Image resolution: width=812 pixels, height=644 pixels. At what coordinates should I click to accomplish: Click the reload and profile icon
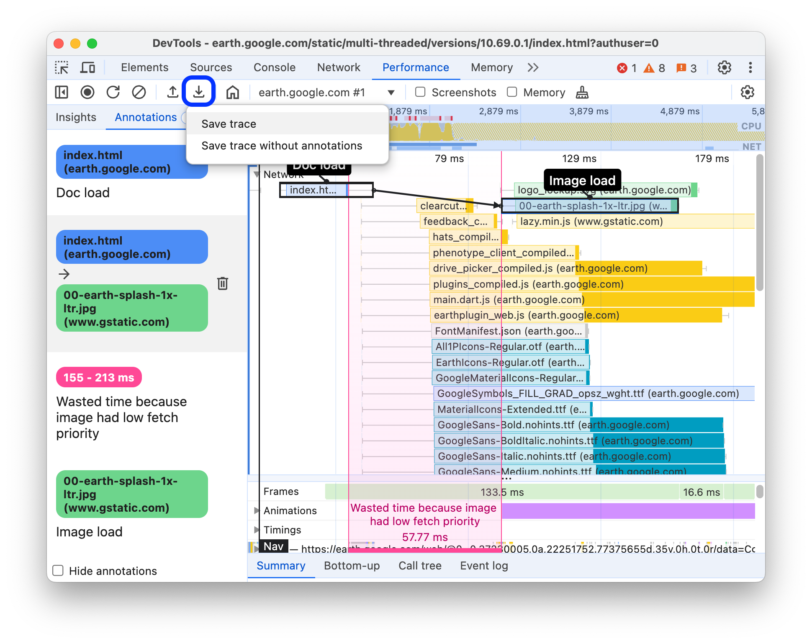[x=113, y=92]
